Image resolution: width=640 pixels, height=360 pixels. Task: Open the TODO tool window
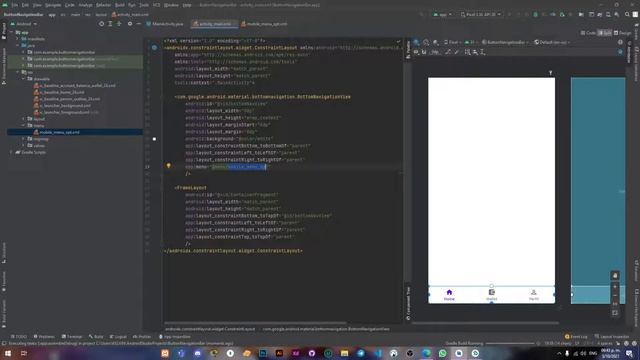click(19, 337)
